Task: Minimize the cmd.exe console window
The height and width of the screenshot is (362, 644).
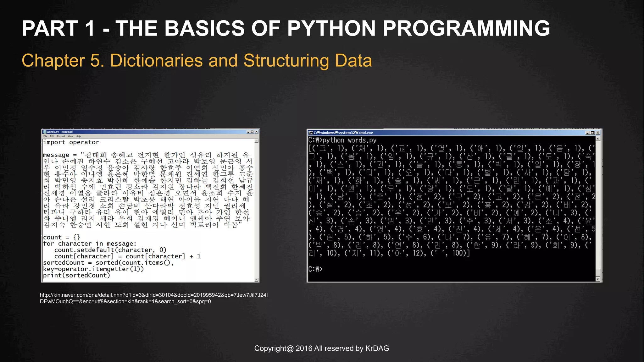Action: [587, 133]
